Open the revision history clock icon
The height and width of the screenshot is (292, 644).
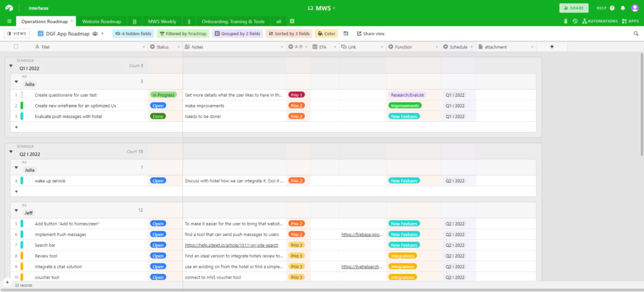(575, 21)
